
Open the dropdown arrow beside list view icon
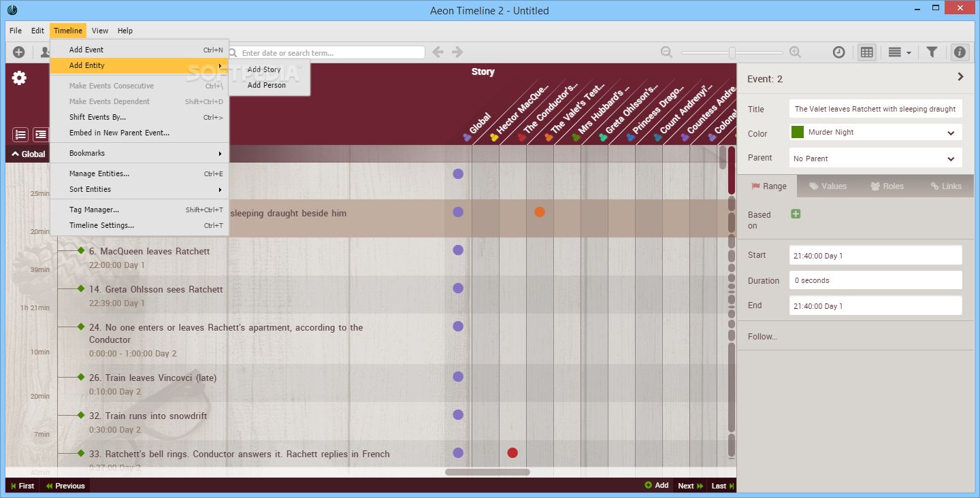point(909,53)
